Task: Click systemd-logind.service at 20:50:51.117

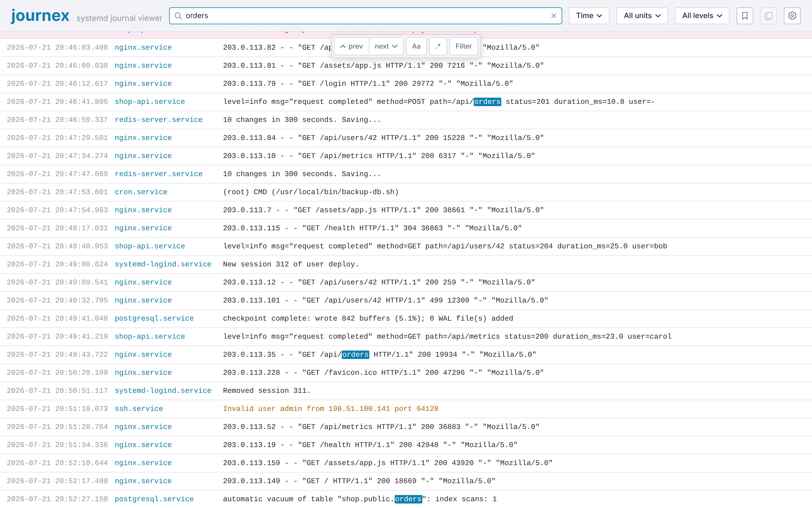Action: click(x=163, y=391)
